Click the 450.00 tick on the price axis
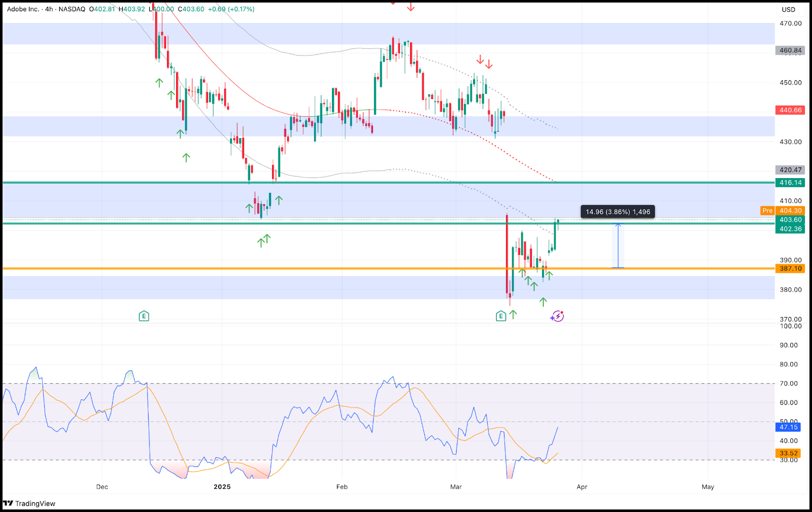The image size is (812, 512). point(791,83)
